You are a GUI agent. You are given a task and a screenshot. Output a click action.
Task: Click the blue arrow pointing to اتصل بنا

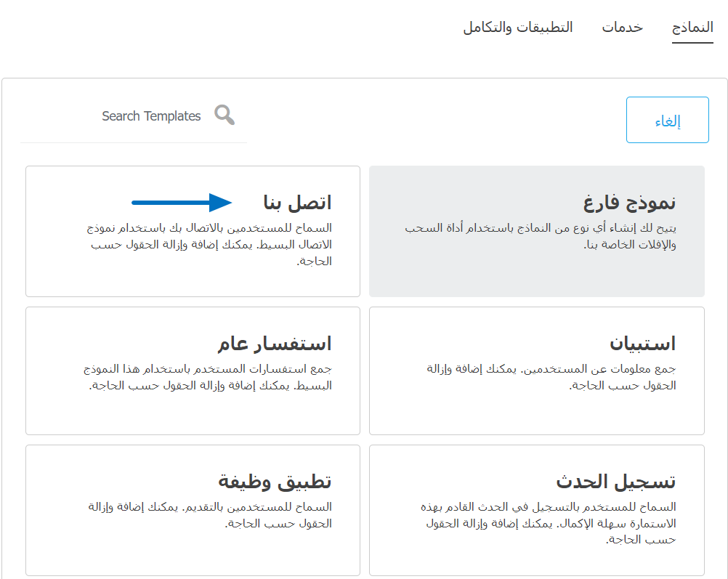[x=181, y=203]
